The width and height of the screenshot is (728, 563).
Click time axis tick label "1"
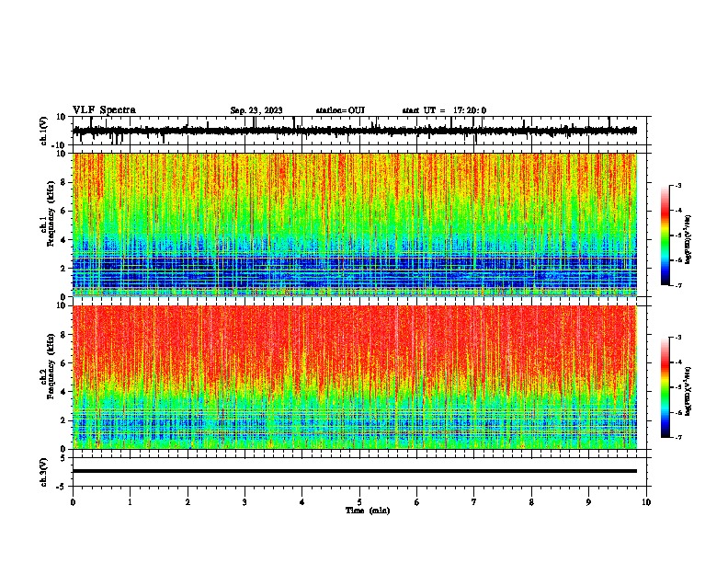tap(130, 502)
